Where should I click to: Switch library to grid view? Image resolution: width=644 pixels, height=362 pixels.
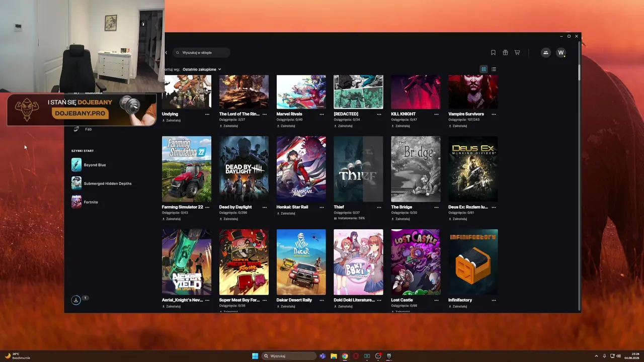coord(484,69)
